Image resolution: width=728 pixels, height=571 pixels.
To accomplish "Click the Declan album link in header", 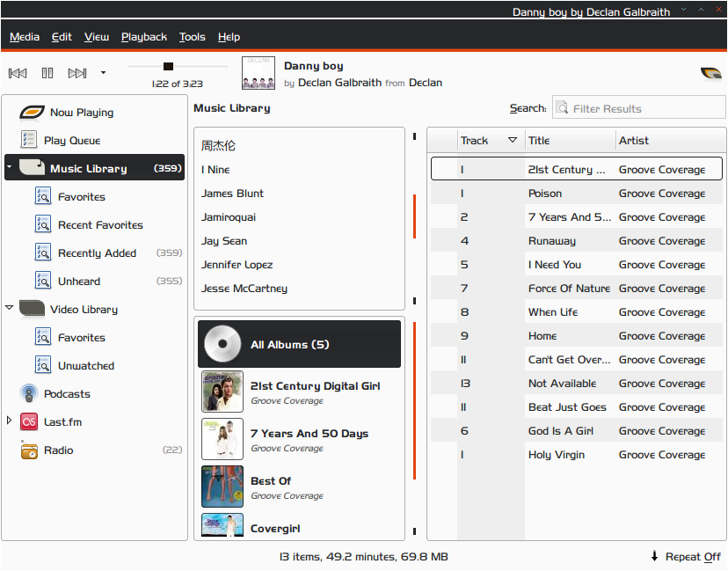I will pos(426,83).
